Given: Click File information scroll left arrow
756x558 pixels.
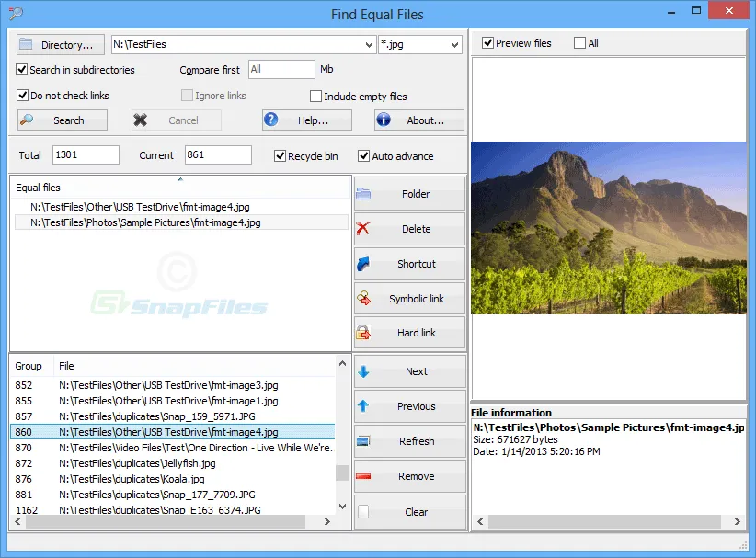Looking at the screenshot, I should tap(480, 521).
